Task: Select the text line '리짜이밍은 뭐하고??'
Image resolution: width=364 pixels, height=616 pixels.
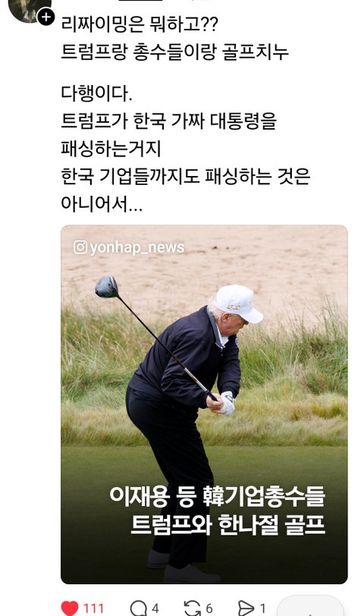Action: tap(140, 24)
